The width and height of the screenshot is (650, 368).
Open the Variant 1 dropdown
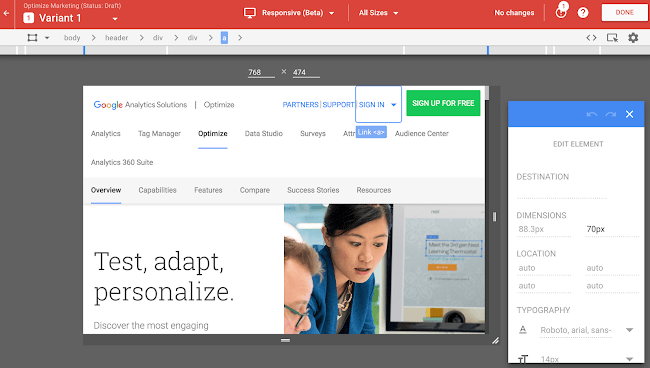pyautogui.click(x=115, y=19)
